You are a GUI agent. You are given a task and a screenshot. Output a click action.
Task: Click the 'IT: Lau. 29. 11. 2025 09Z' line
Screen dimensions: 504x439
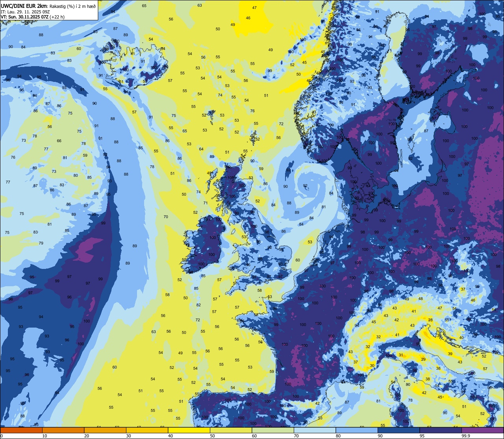[25, 11]
